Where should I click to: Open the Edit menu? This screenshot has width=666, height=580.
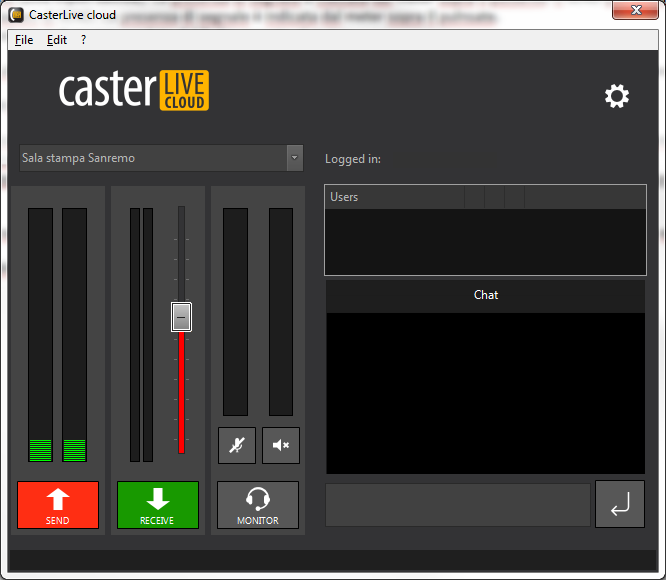point(56,40)
